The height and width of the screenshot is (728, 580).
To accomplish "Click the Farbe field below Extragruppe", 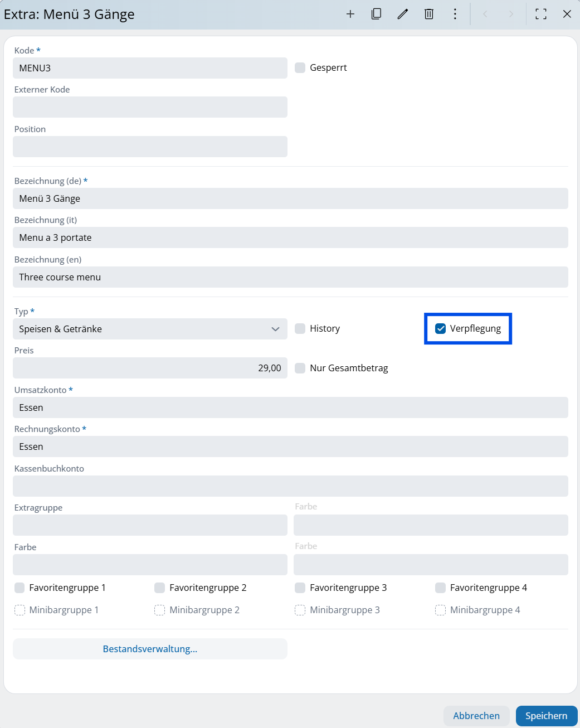I will (x=150, y=565).
